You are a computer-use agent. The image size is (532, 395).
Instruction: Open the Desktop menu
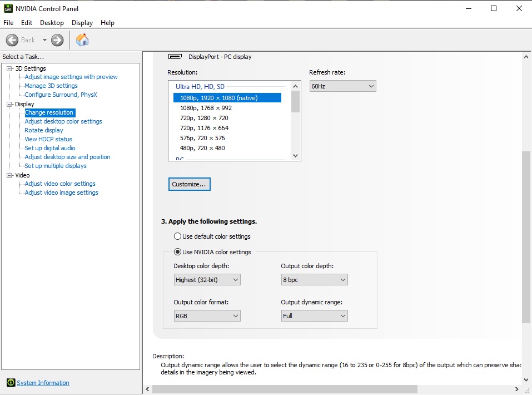click(x=52, y=23)
